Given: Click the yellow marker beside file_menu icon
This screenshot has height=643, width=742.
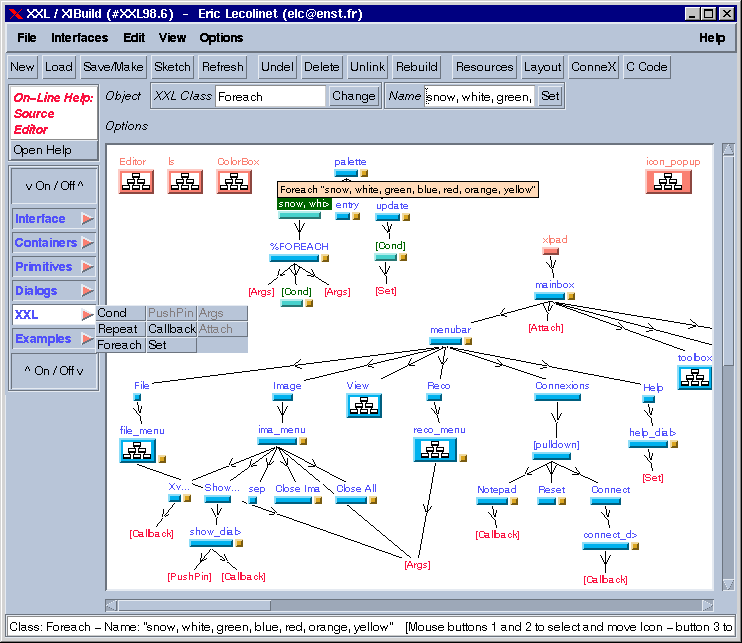Looking at the screenshot, I should pyautogui.click(x=162, y=459).
